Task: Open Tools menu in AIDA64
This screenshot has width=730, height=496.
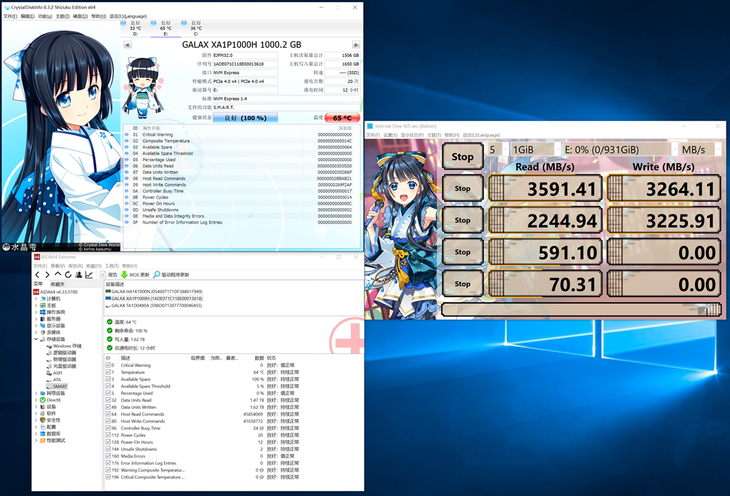Action: (112, 266)
